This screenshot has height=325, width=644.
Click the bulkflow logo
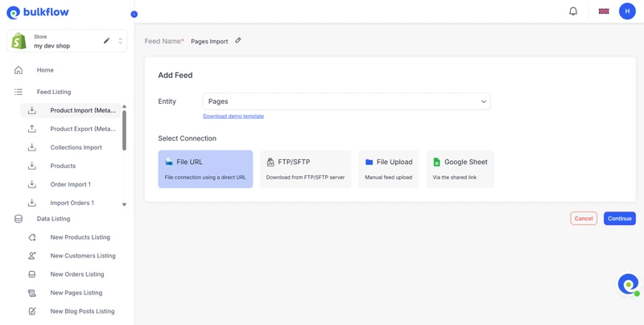38,12
